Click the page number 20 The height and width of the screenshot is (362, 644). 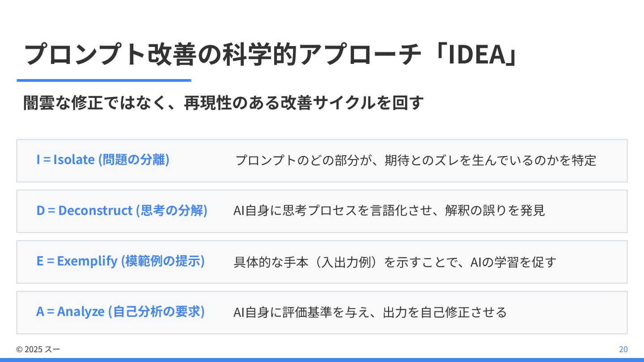pos(623,349)
